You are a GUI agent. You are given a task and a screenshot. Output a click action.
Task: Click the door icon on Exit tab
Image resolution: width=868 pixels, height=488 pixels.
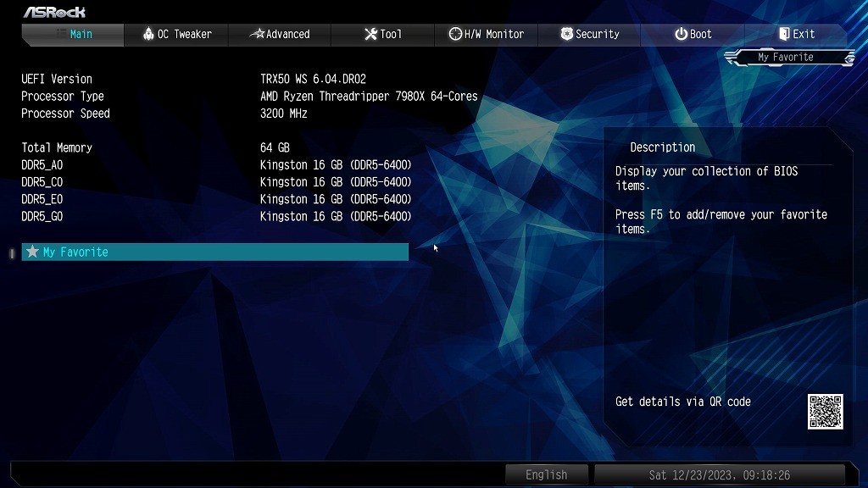point(784,34)
